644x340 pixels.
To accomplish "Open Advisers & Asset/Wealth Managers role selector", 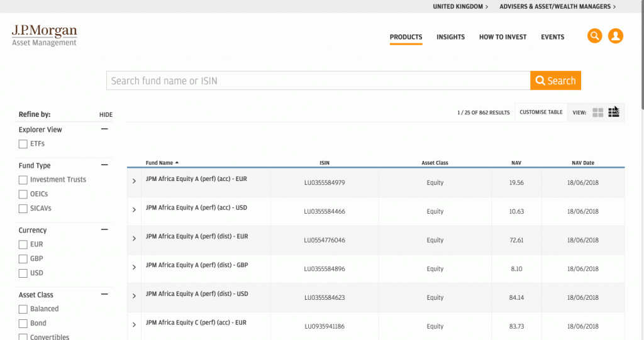I will (x=557, y=6).
